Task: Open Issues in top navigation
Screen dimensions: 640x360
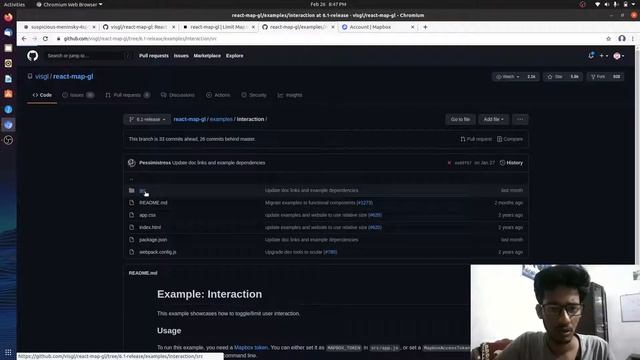Action: tap(181, 56)
